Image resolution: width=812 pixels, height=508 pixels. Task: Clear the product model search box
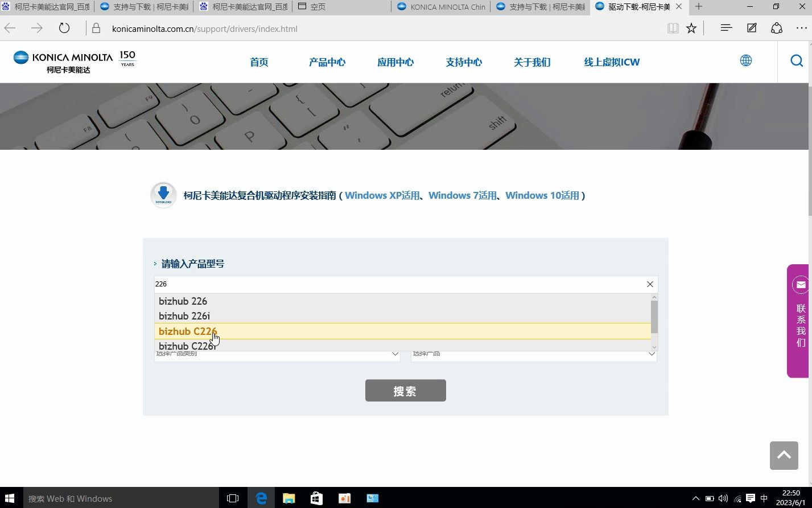coord(650,284)
